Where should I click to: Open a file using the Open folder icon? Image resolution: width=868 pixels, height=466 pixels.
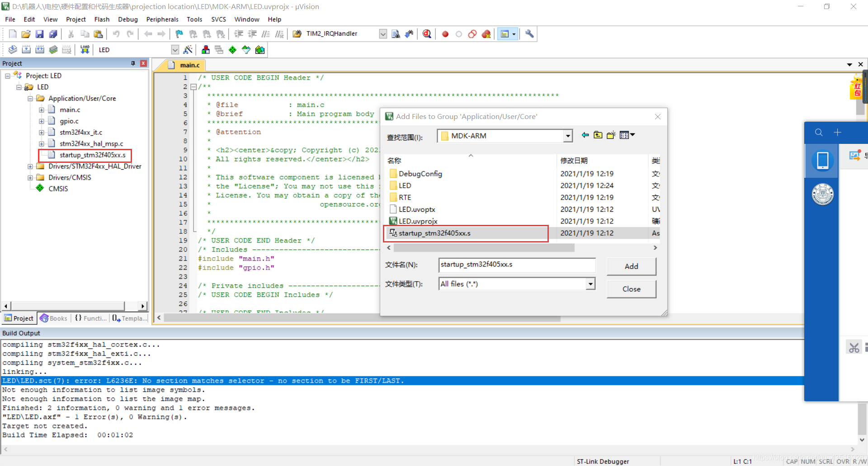pyautogui.click(x=26, y=34)
